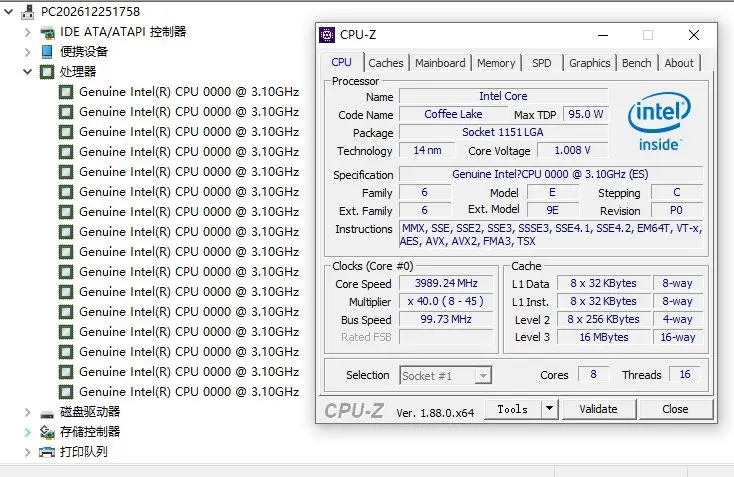Click the Close button in CPU-Z
The width and height of the screenshot is (734, 477).
pos(675,409)
